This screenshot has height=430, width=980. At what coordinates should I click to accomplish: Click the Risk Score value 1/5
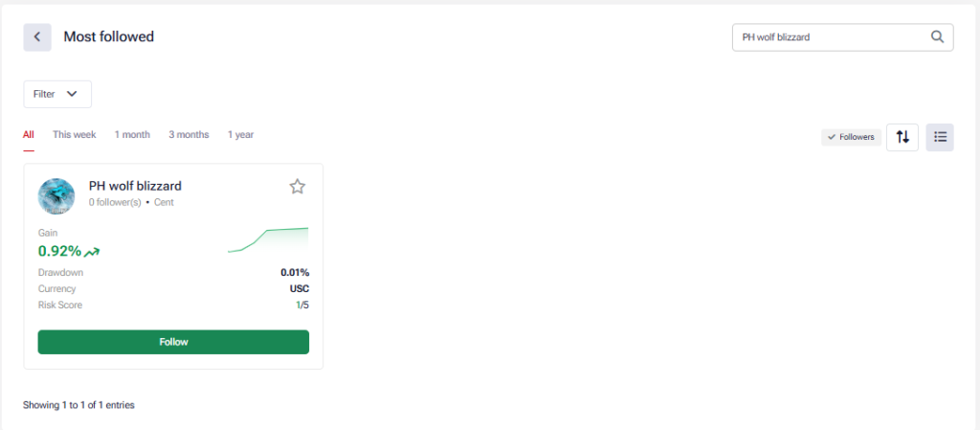[302, 306]
